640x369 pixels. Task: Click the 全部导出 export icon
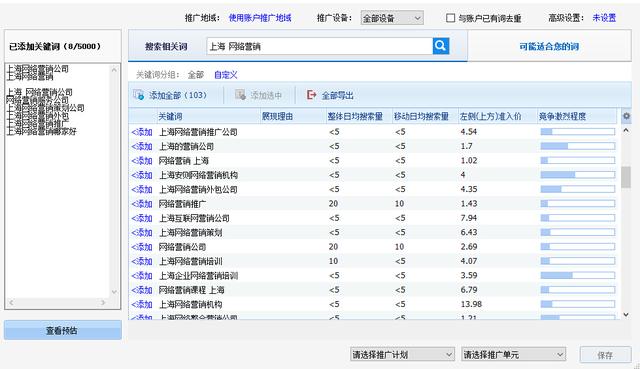(x=311, y=95)
